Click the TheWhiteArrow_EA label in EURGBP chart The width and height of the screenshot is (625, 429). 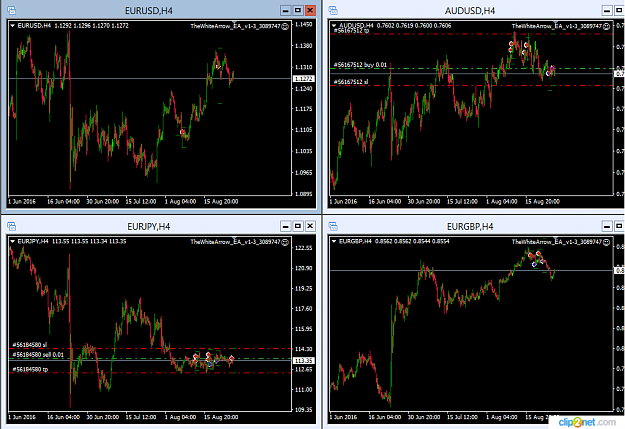556,242
